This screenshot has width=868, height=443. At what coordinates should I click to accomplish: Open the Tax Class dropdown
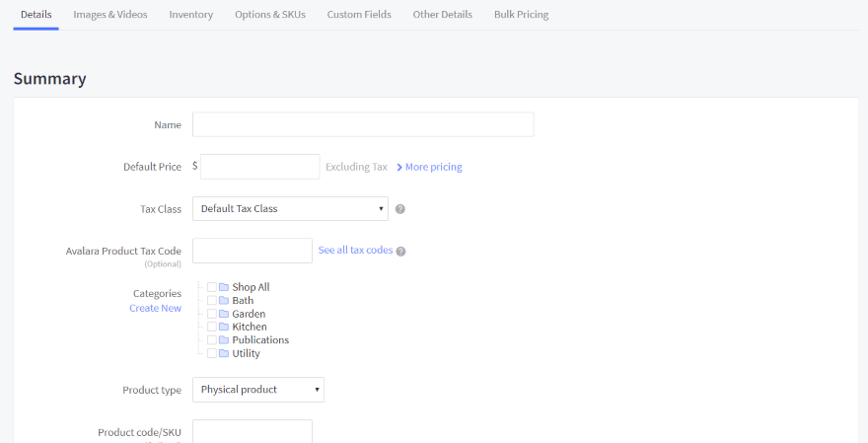pyautogui.click(x=290, y=209)
